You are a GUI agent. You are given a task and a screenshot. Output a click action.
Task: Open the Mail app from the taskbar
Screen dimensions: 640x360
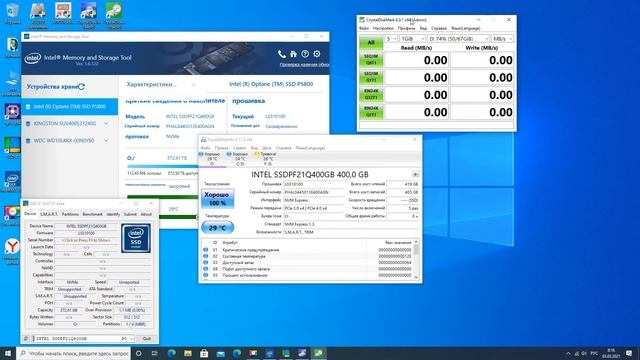220,353
